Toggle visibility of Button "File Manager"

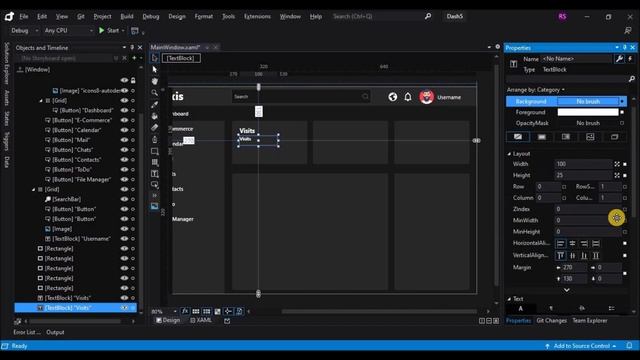tap(124, 179)
